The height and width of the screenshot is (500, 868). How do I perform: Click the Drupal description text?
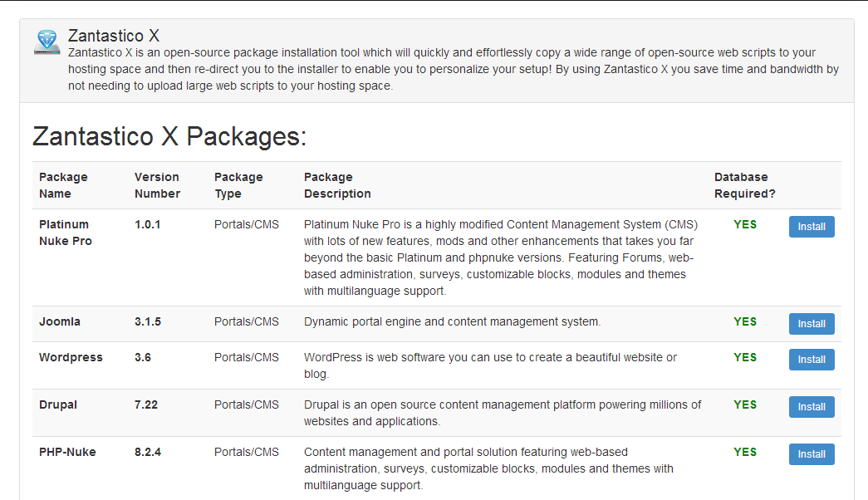pos(503,413)
